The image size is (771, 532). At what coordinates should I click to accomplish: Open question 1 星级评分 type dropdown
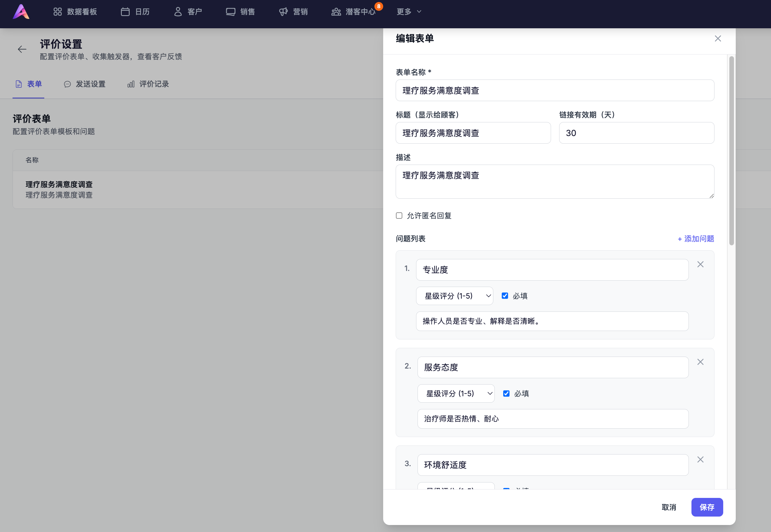[x=454, y=296]
